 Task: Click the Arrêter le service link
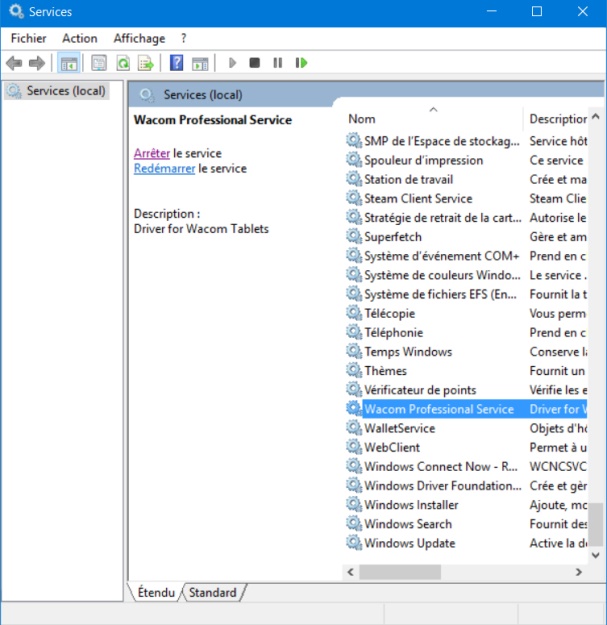point(152,154)
